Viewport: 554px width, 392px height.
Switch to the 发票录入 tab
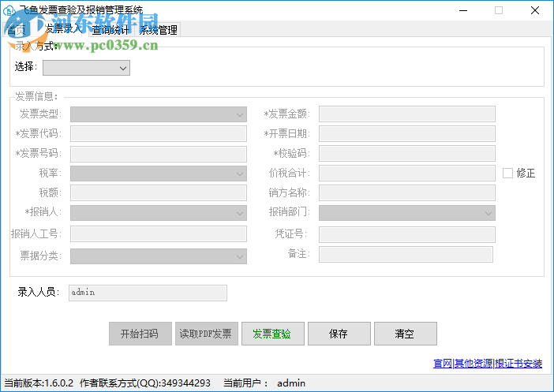(64, 28)
